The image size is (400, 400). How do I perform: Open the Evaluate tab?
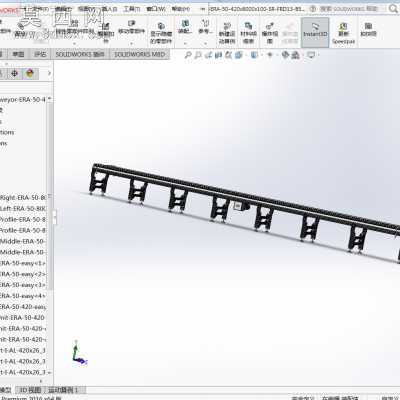coord(40,54)
